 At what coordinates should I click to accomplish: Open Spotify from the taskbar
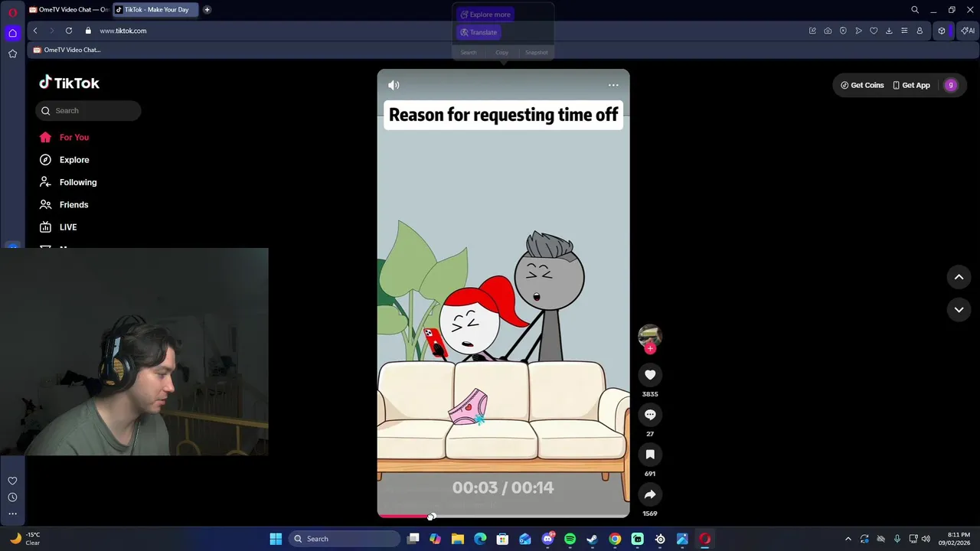(x=570, y=539)
